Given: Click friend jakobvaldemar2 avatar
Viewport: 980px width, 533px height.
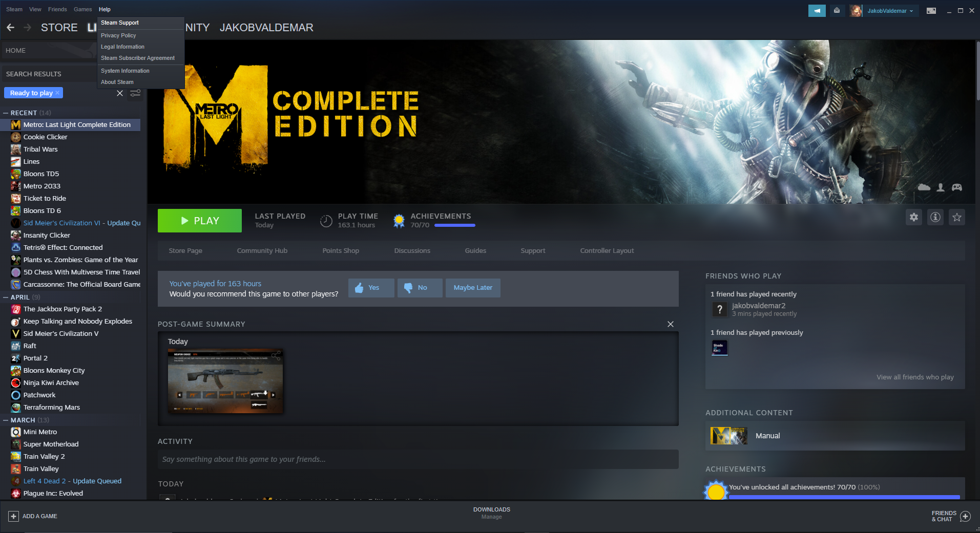Looking at the screenshot, I should click(720, 309).
